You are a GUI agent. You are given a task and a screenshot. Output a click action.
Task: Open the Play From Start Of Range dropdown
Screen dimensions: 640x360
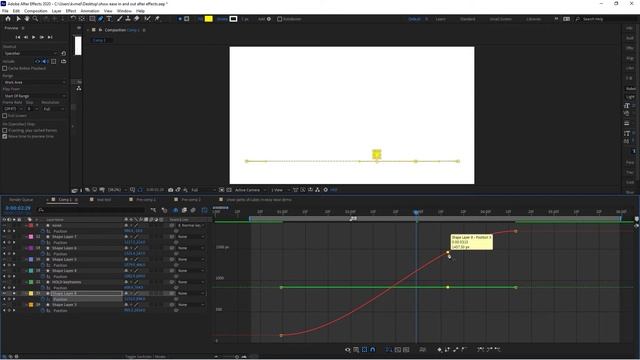pos(34,96)
